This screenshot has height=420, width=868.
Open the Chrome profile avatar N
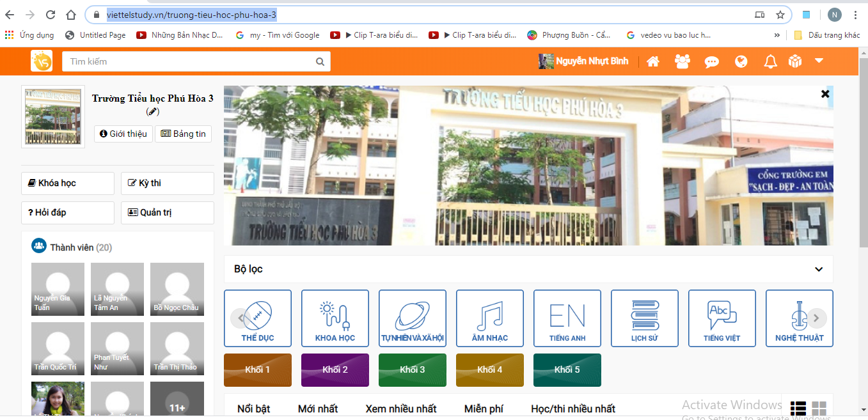pos(835,15)
